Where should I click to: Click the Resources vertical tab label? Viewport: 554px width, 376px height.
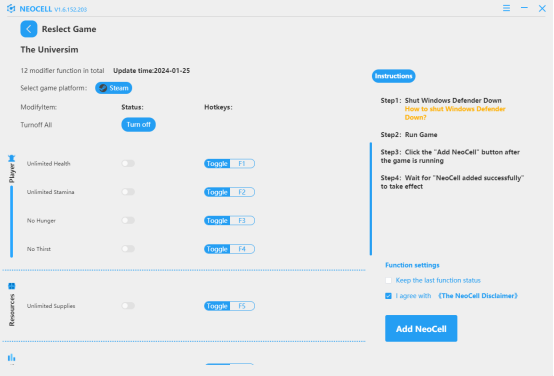pyautogui.click(x=12, y=310)
